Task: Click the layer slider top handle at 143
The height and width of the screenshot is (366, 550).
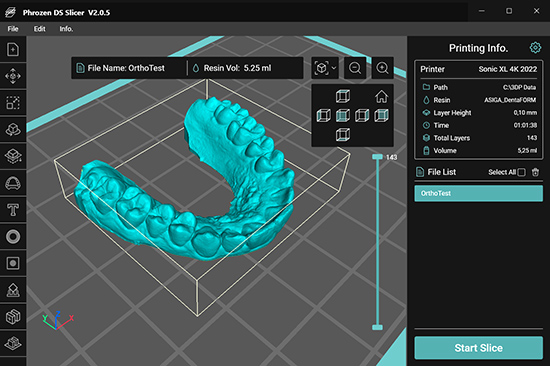Action: point(377,157)
